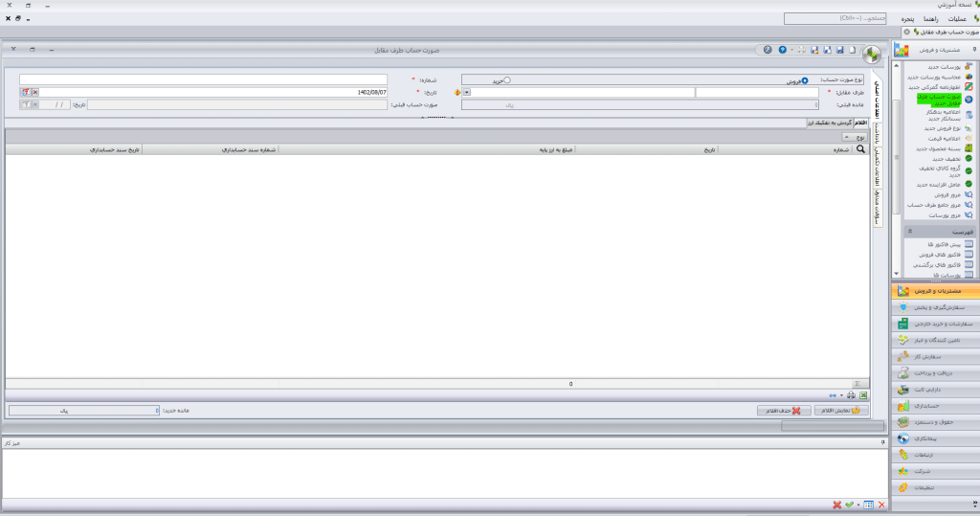Open اعلامیه قیمت item
Viewport: 980px width, 516px height.
coord(945,138)
